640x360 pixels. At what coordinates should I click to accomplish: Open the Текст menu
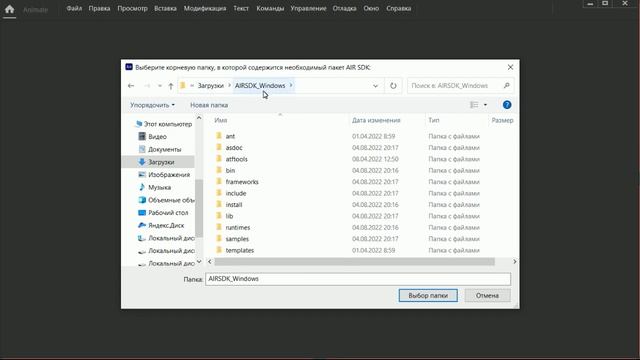point(241,8)
